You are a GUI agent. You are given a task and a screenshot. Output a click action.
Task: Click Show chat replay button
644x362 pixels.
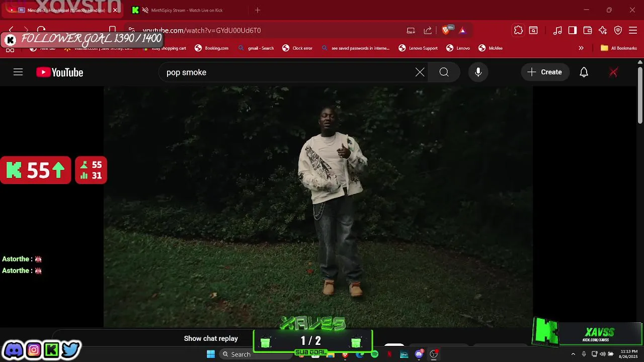point(211,338)
